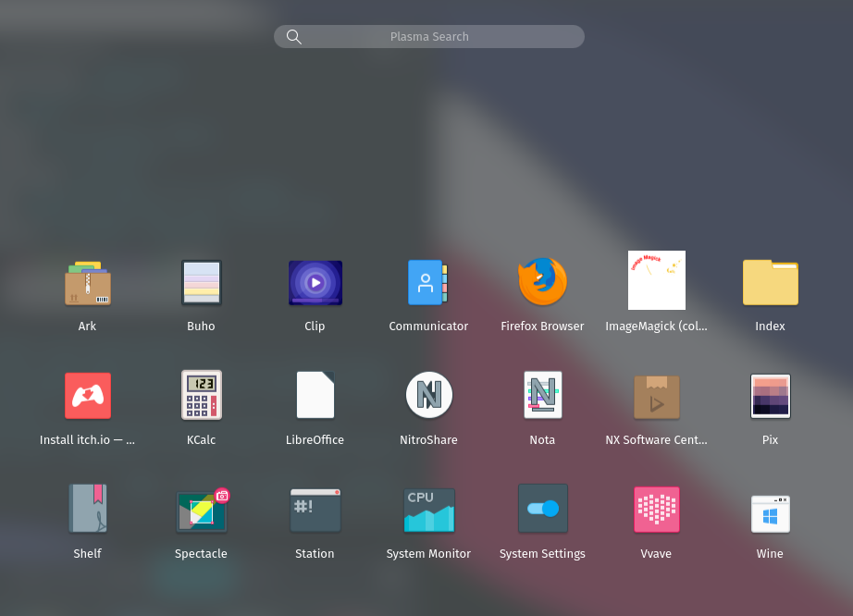Screen dimensions: 853x616
Task: Click the NitroShare round icon
Action: coord(428,395)
